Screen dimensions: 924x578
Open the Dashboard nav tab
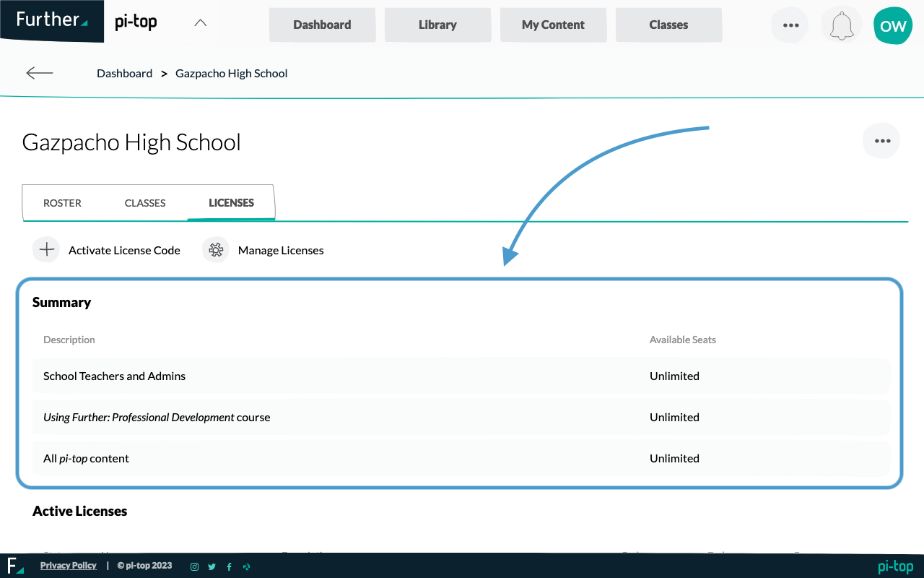click(322, 25)
